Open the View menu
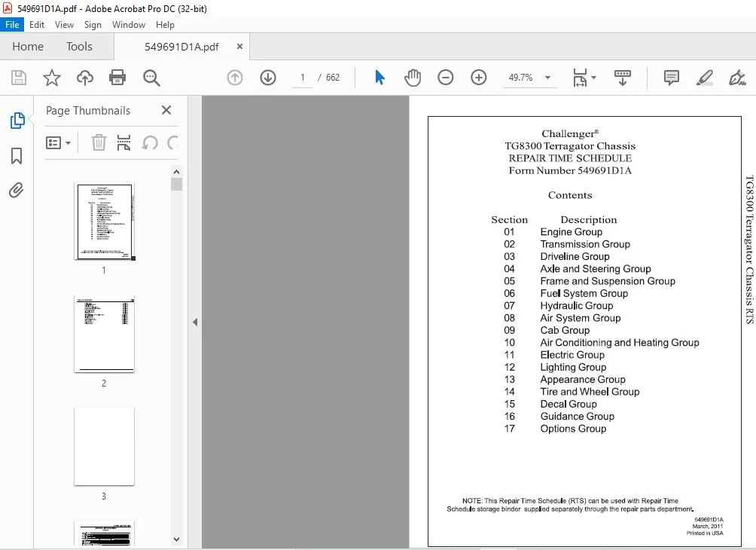The image size is (756, 550). point(64,25)
